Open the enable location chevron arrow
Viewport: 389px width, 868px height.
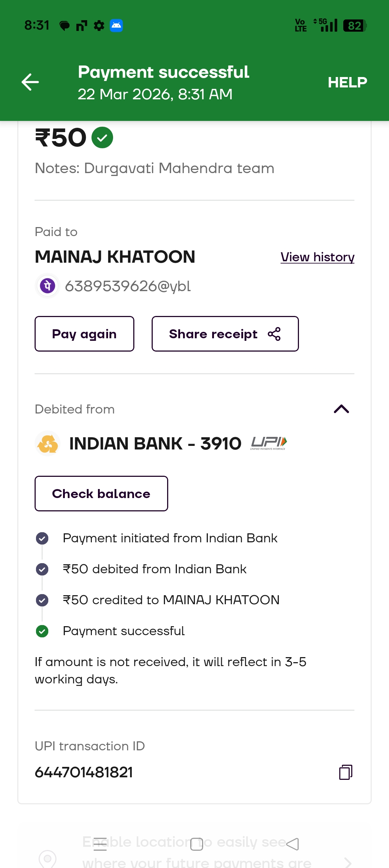348,862
